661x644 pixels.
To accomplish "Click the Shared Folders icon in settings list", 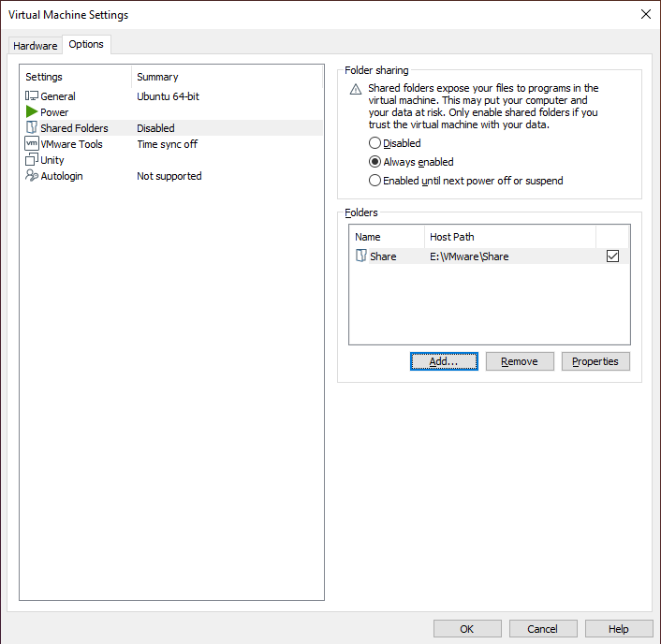I will click(32, 127).
